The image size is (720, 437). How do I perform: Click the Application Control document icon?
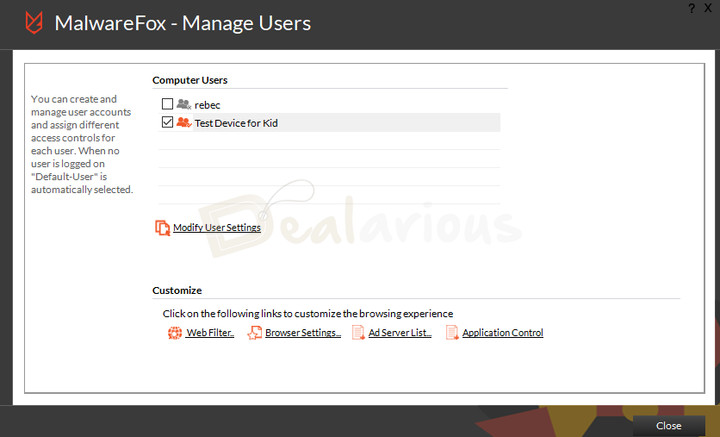coord(452,333)
